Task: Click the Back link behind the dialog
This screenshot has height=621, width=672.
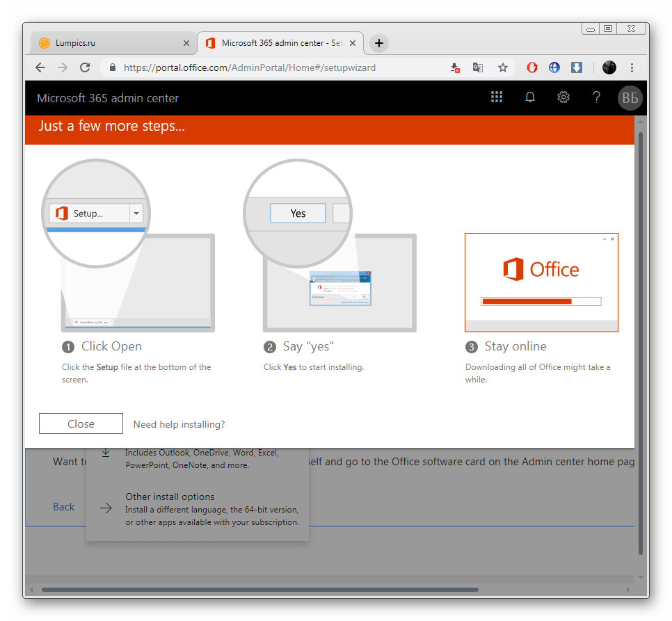Action: [64, 507]
